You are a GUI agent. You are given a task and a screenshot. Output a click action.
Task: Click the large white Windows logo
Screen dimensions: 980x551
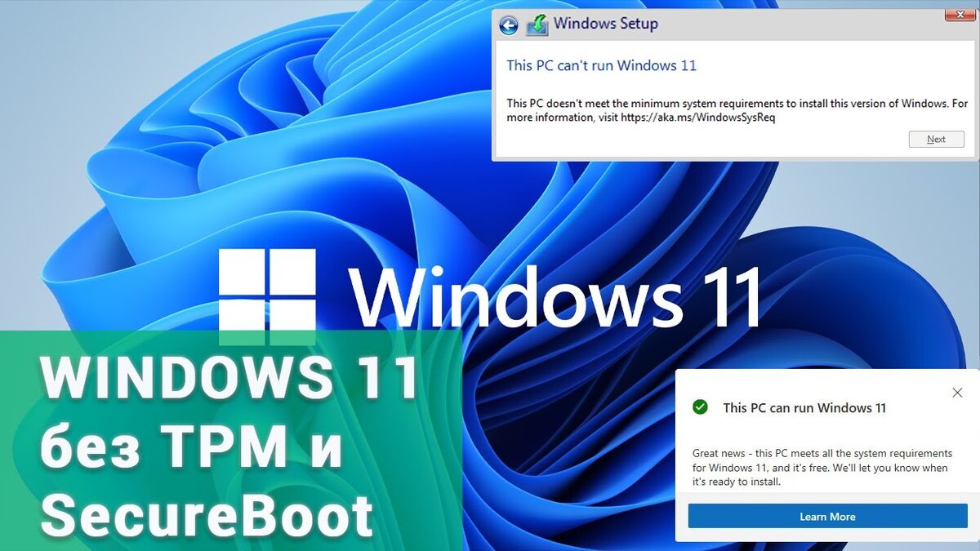[267, 297]
